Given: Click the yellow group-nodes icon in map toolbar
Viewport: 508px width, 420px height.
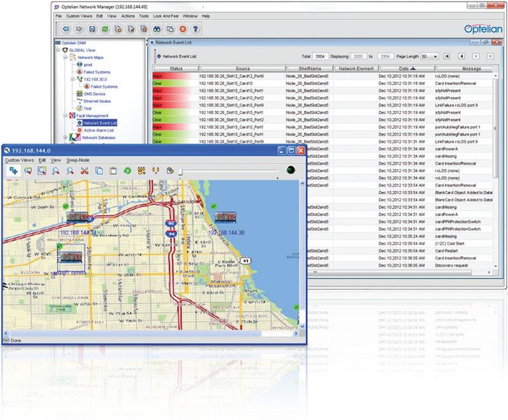Looking at the screenshot, I should (142, 171).
